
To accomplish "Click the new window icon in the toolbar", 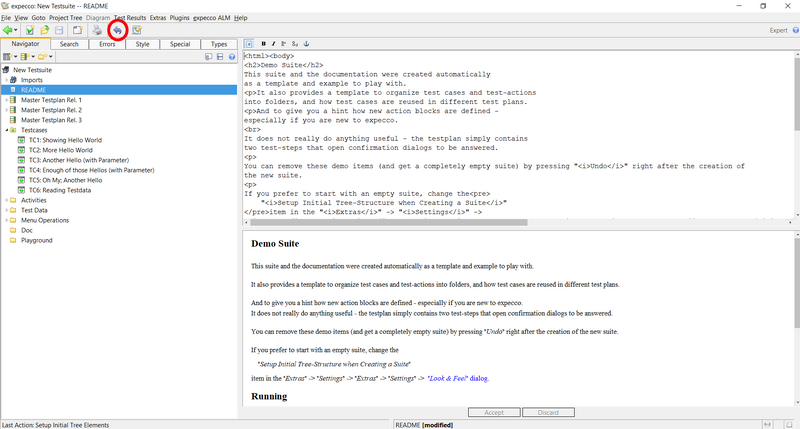I will (x=78, y=31).
